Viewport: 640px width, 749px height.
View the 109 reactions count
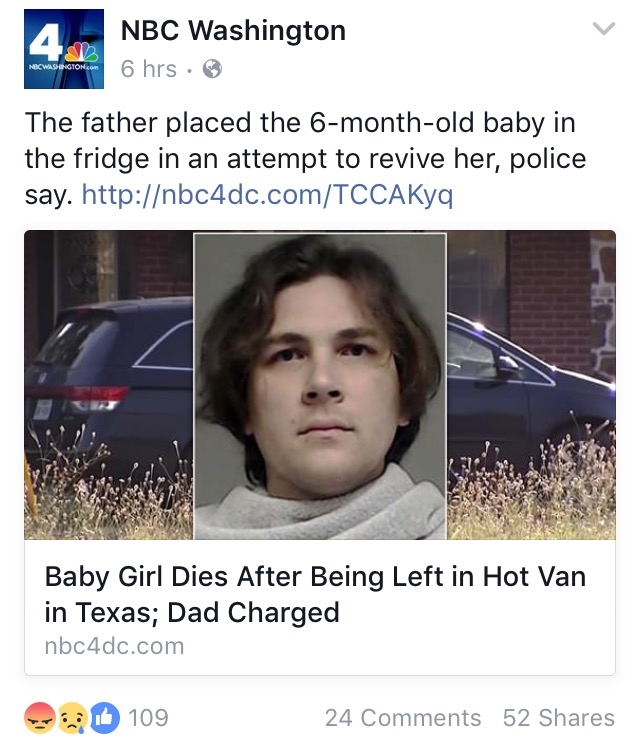[x=148, y=718]
